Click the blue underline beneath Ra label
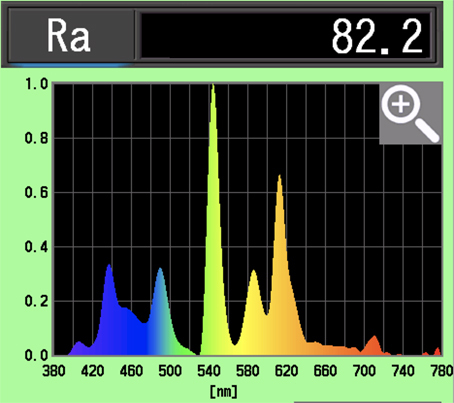 point(71,65)
